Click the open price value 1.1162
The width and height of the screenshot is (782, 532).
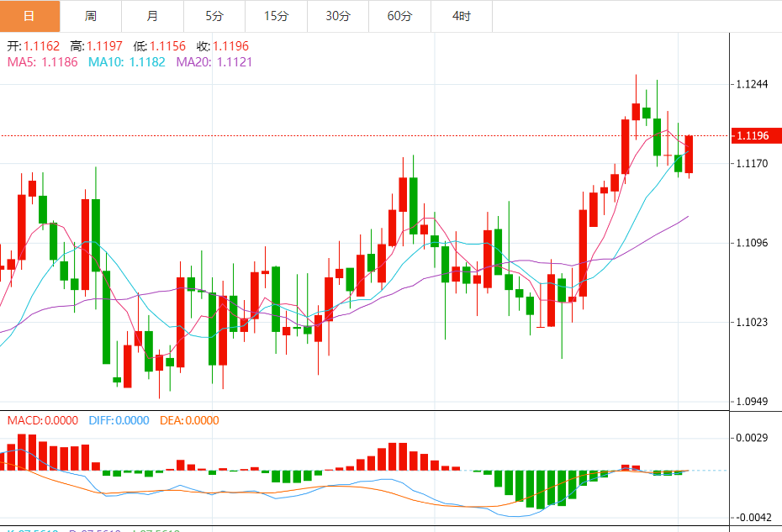point(41,46)
